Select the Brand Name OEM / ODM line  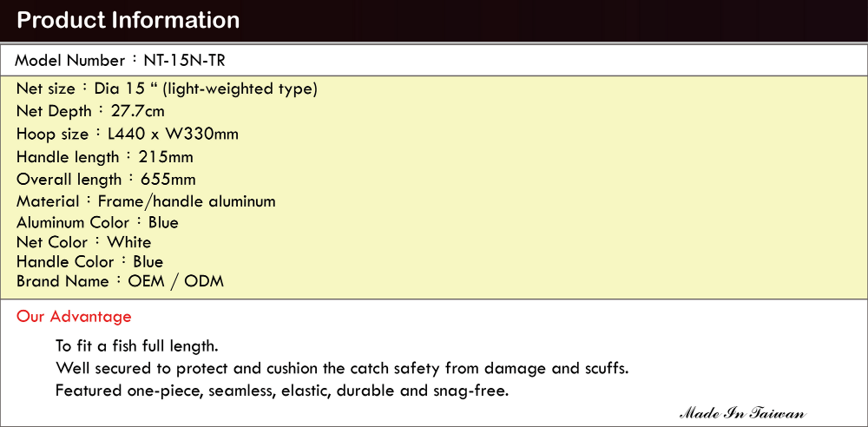[x=120, y=281]
